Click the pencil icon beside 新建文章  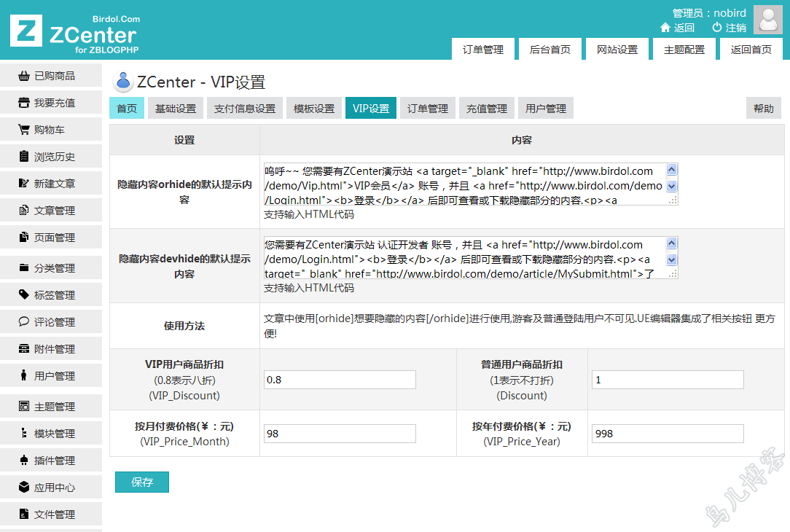click(x=23, y=183)
